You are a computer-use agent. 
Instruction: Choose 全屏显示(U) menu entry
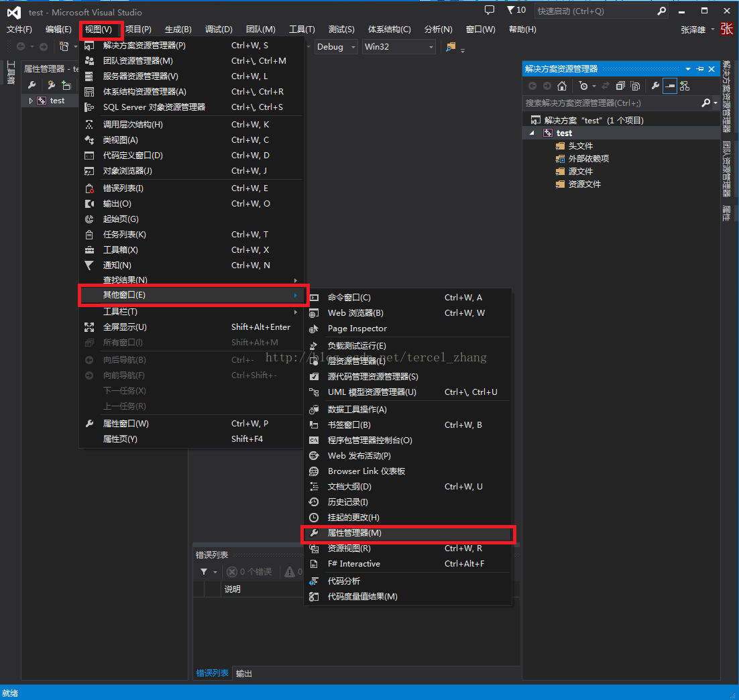[x=191, y=327]
